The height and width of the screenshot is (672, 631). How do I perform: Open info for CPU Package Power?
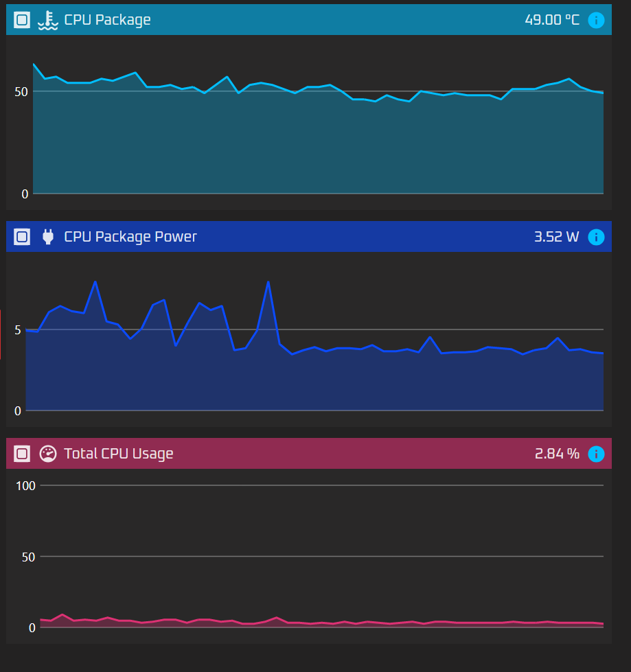pyautogui.click(x=596, y=237)
